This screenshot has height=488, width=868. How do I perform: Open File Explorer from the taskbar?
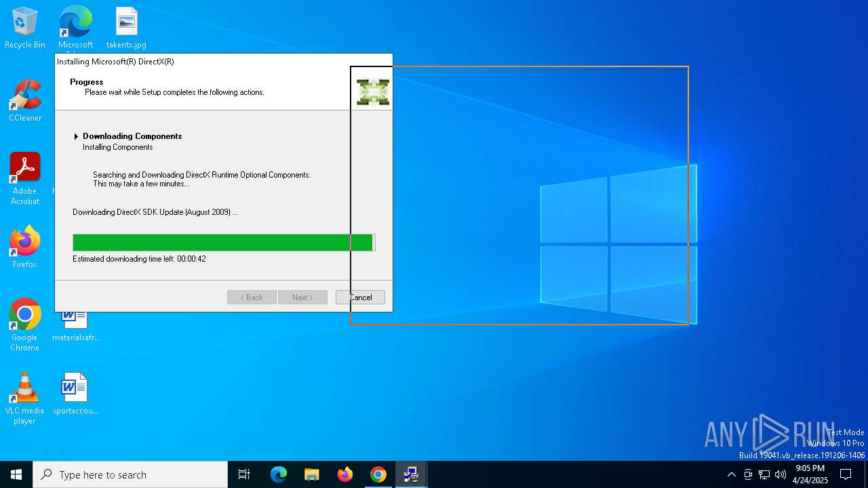pyautogui.click(x=312, y=474)
